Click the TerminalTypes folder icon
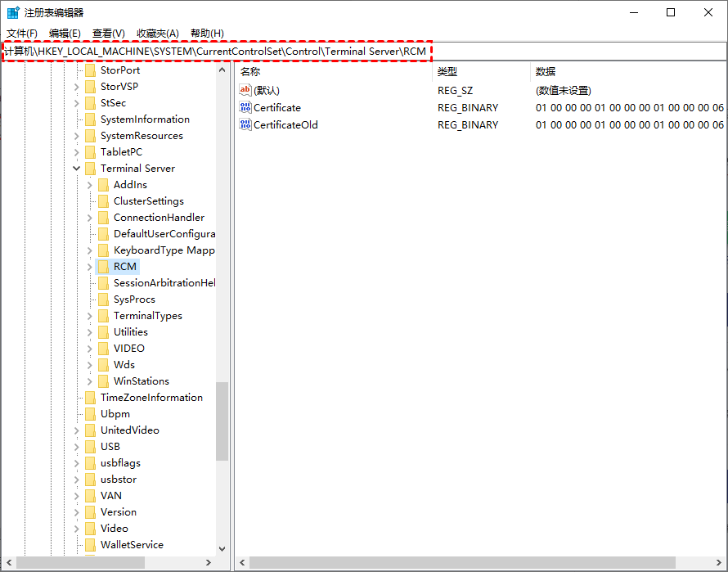This screenshot has height=572, width=728. [104, 316]
